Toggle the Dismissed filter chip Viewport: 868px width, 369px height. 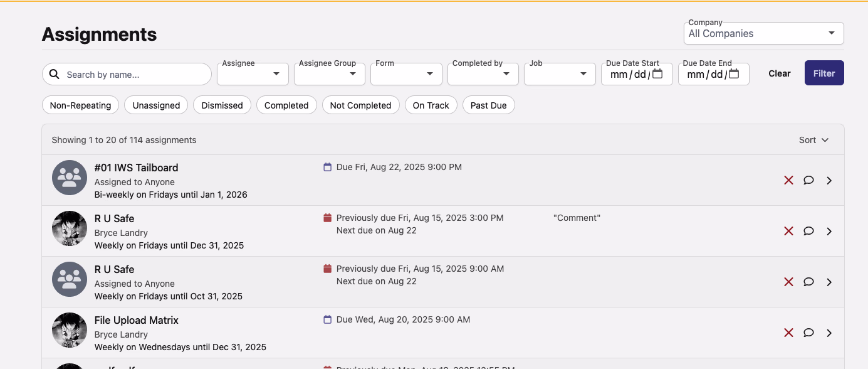tap(222, 105)
